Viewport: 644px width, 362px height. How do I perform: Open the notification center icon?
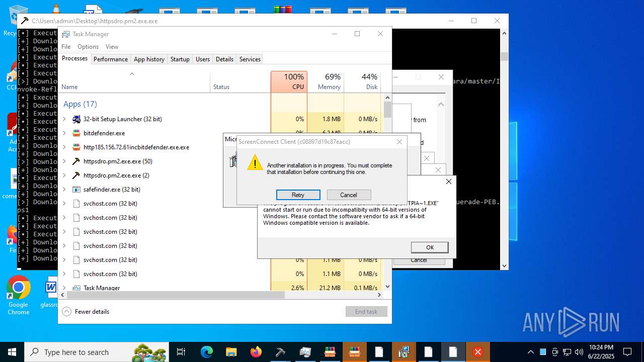pos(627,352)
